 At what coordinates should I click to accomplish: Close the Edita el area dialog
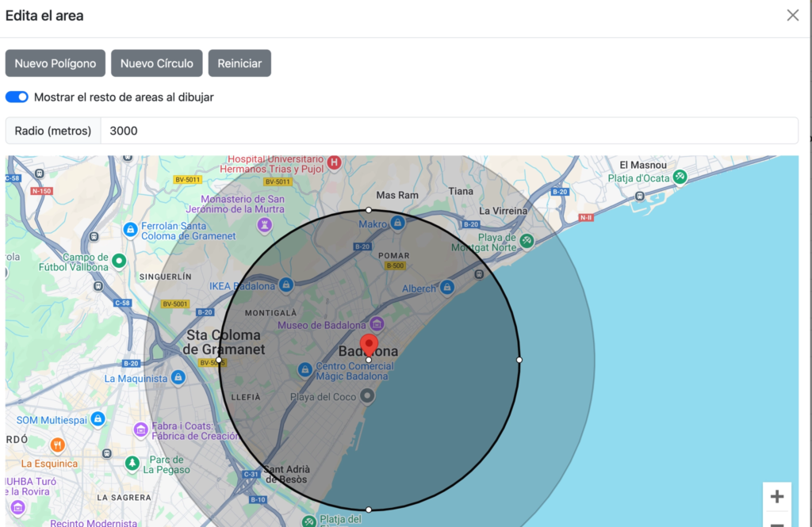click(793, 16)
